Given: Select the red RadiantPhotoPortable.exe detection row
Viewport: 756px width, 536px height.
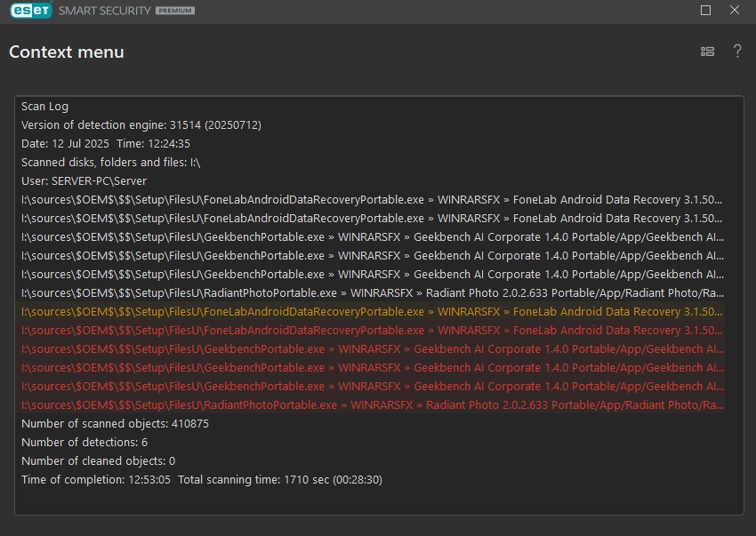Looking at the screenshot, I should click(373, 405).
